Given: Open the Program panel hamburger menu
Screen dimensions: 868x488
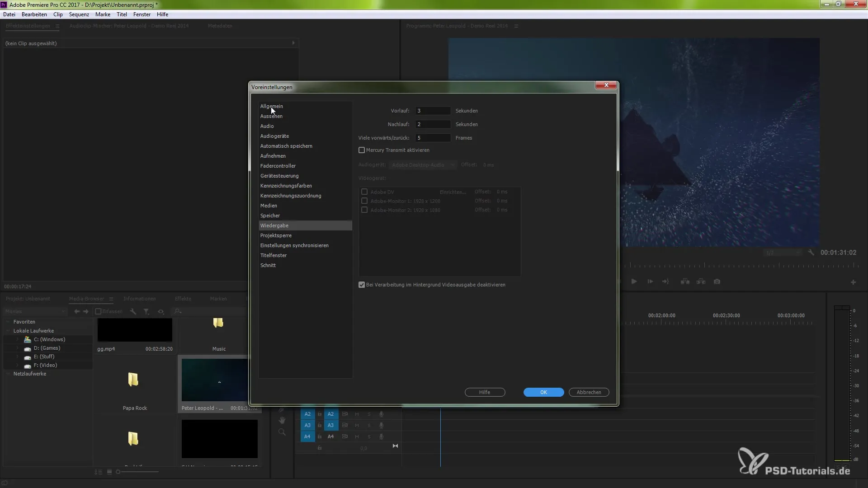Looking at the screenshot, I should click(x=516, y=26).
